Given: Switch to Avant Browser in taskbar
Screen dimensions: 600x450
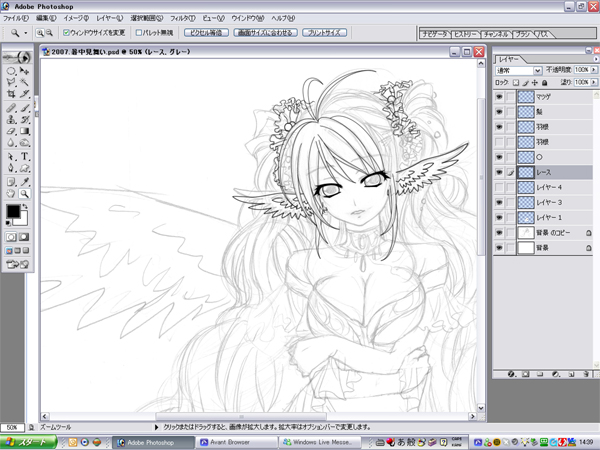Looking at the screenshot, I should (x=236, y=442).
